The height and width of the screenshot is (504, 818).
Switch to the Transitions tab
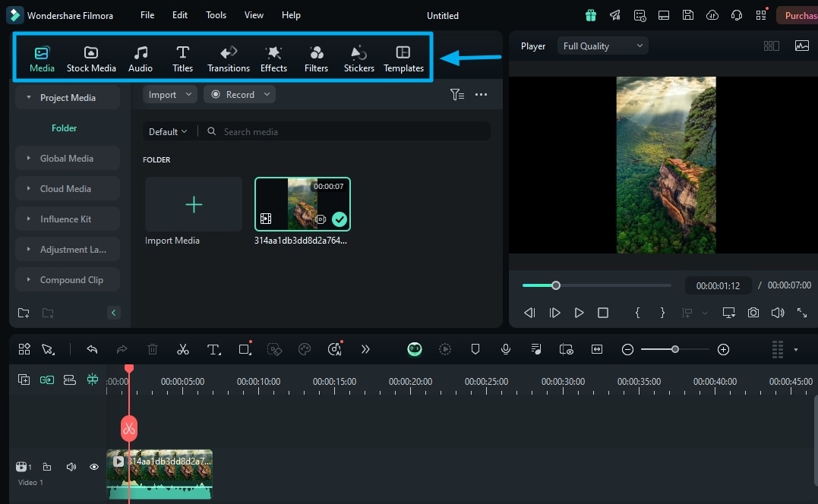[229, 58]
